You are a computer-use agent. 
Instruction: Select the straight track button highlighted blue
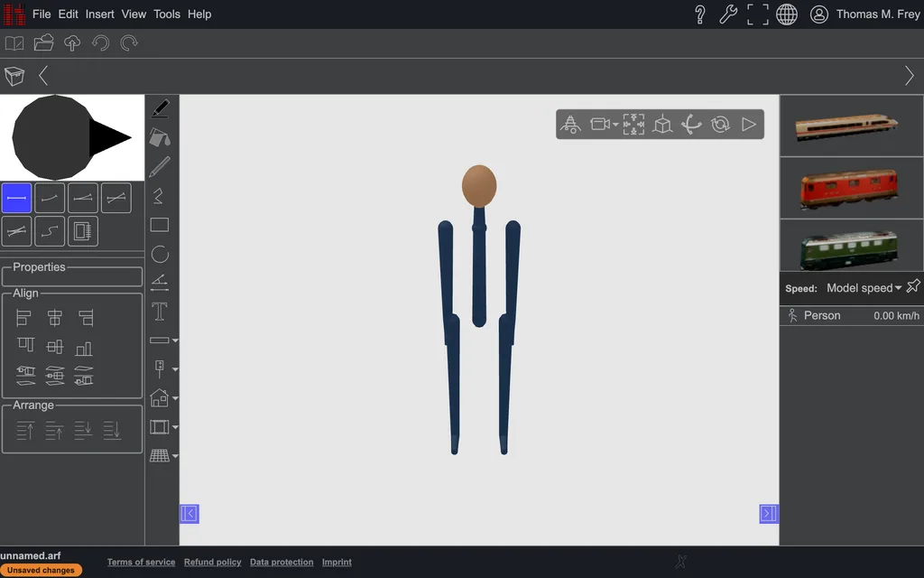[x=16, y=198]
